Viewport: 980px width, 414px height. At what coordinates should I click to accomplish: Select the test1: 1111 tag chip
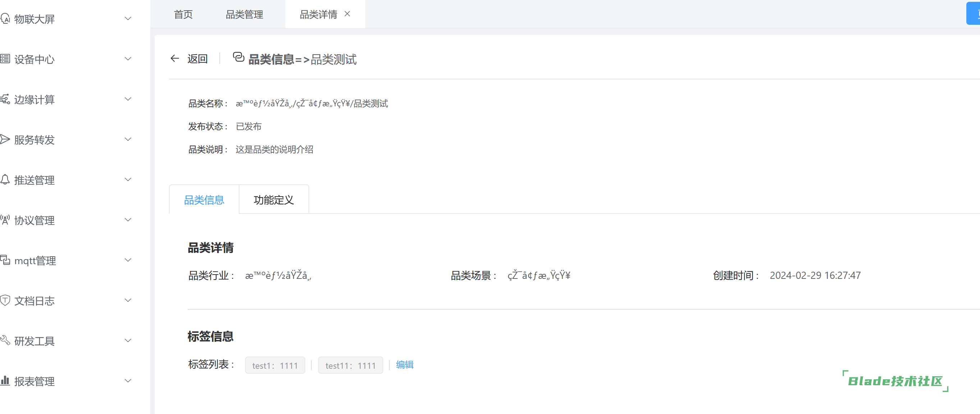tap(275, 365)
